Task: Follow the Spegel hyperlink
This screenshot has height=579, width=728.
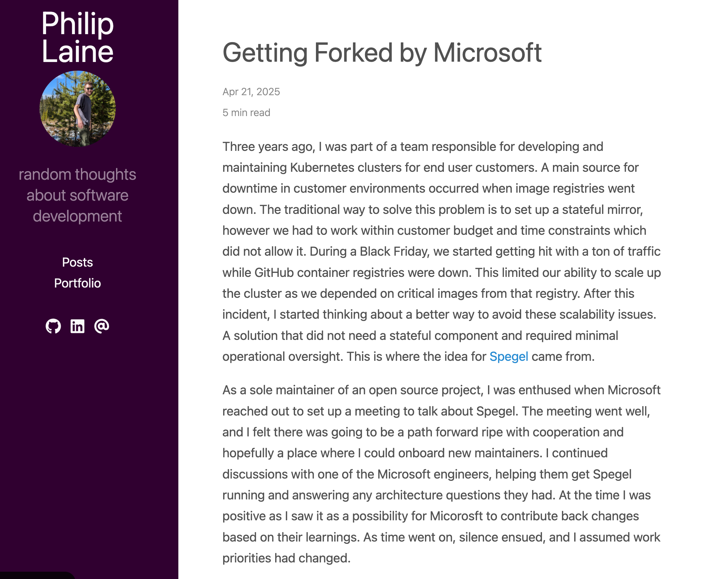Action: (x=509, y=357)
